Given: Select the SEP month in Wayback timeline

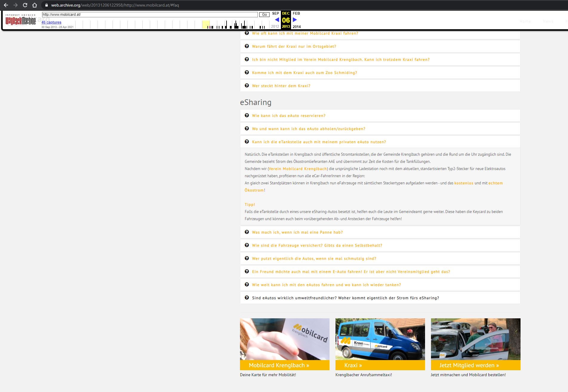Looking at the screenshot, I should point(275,13).
